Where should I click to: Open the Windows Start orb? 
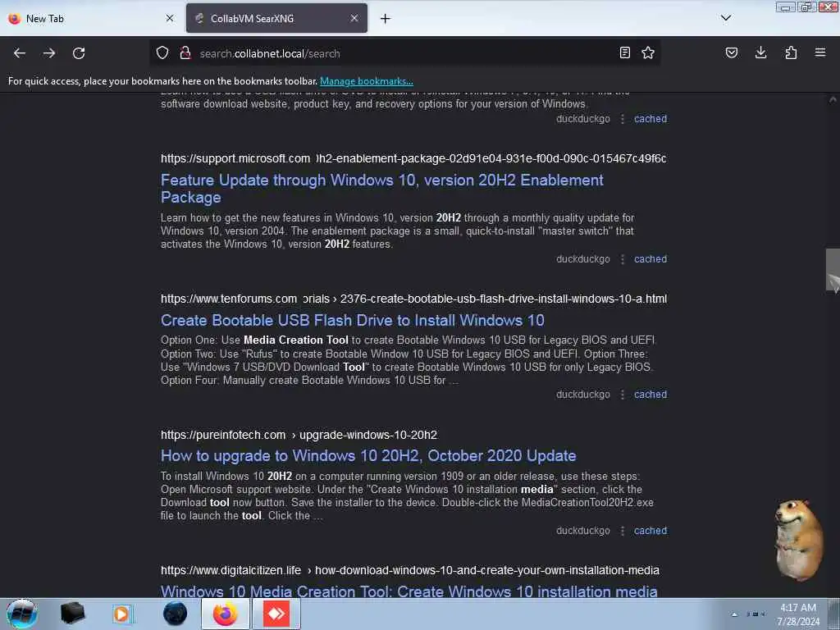coord(22,614)
